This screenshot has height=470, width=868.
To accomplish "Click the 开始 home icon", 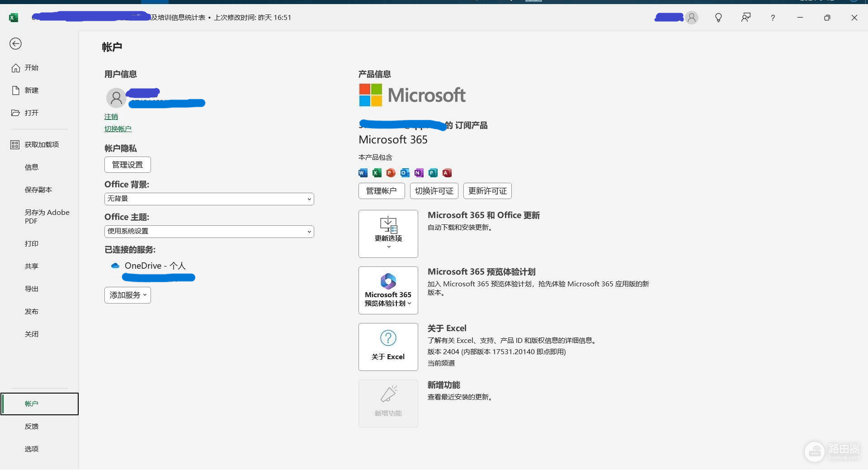I will tap(16, 68).
